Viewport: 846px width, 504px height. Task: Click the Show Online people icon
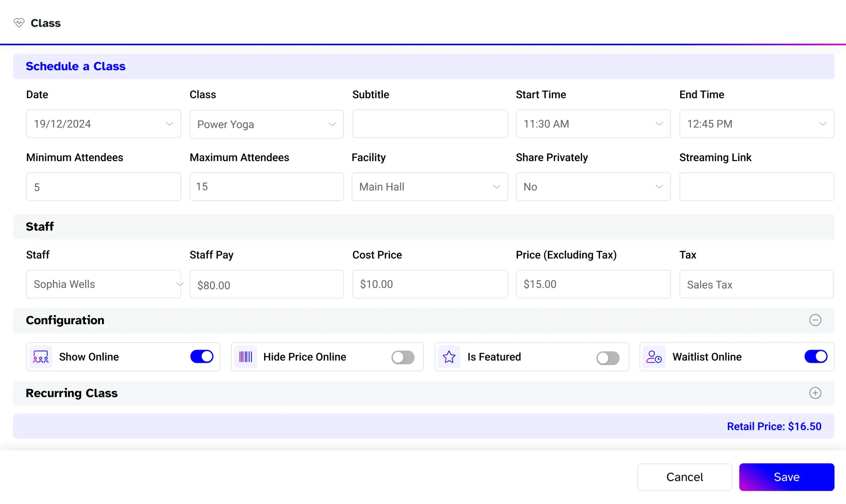pos(40,356)
